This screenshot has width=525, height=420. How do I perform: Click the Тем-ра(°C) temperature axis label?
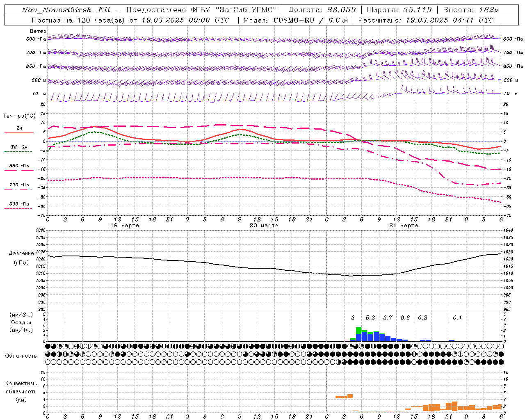click(x=19, y=116)
